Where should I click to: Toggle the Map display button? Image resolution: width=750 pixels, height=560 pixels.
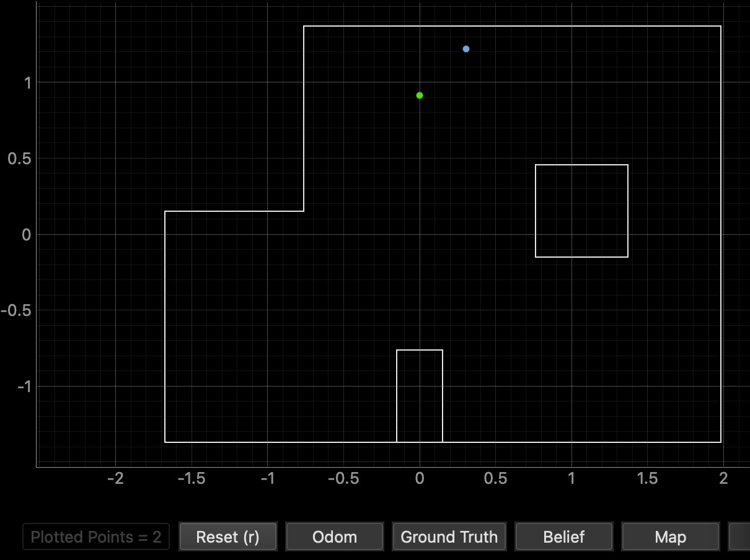(670, 536)
